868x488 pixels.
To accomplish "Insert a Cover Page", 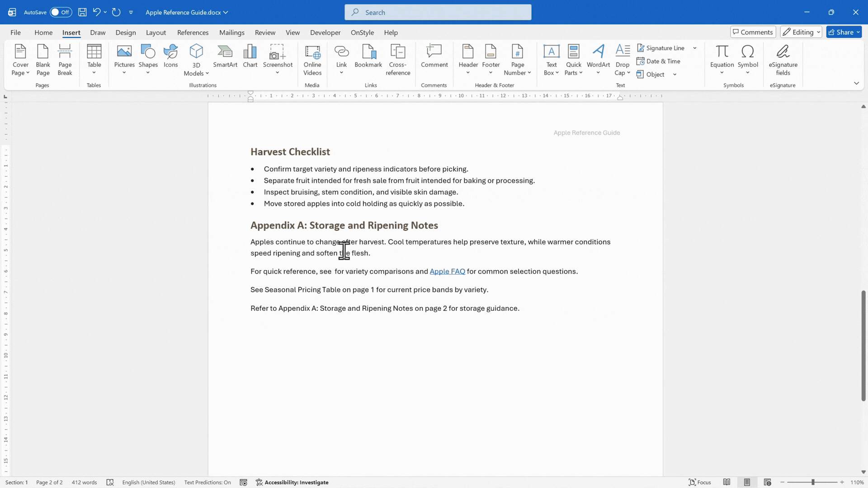I will click(x=20, y=60).
